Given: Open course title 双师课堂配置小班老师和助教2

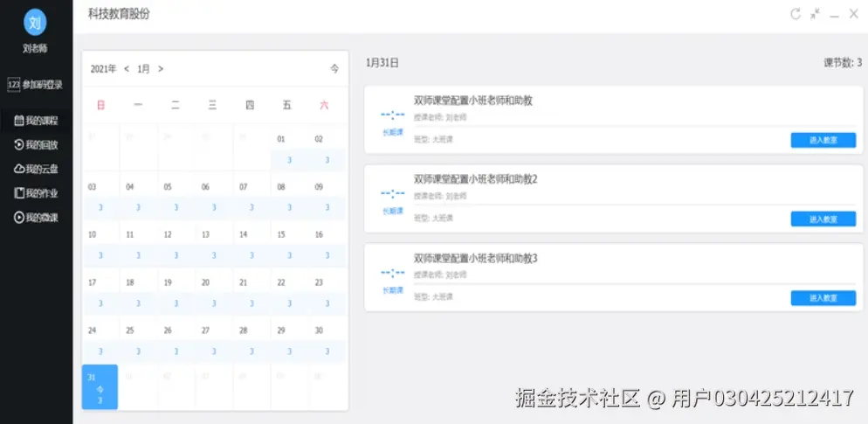Looking at the screenshot, I should click(476, 179).
